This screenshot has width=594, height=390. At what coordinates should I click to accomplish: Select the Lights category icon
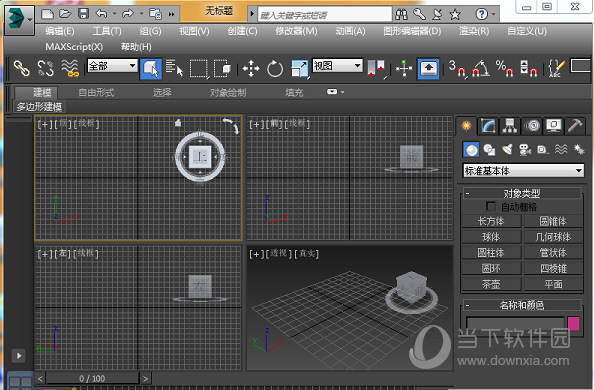507,150
